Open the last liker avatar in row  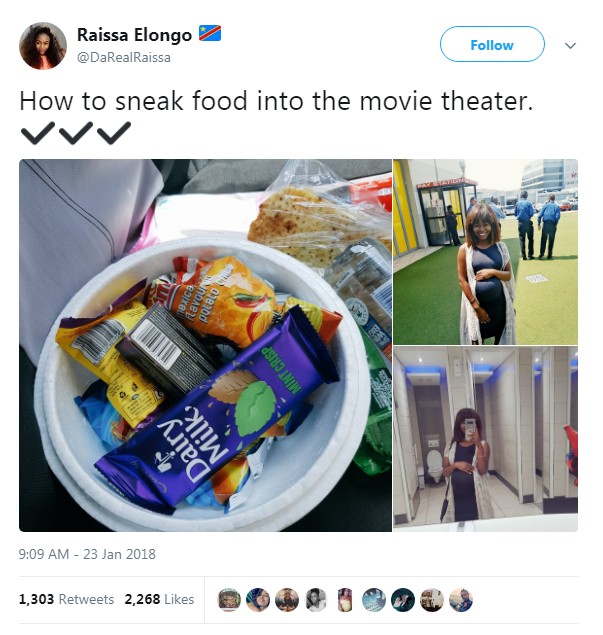coord(461,600)
